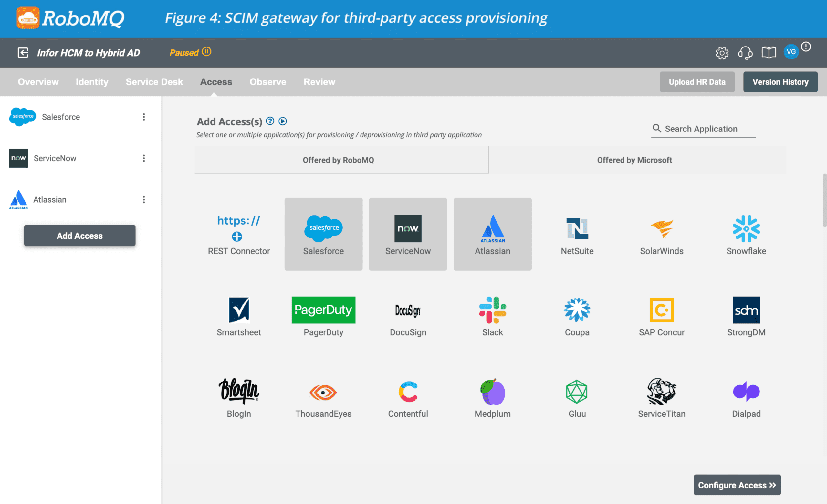Open the documentation book icon
Image resolution: width=827 pixels, height=504 pixels.
click(769, 53)
